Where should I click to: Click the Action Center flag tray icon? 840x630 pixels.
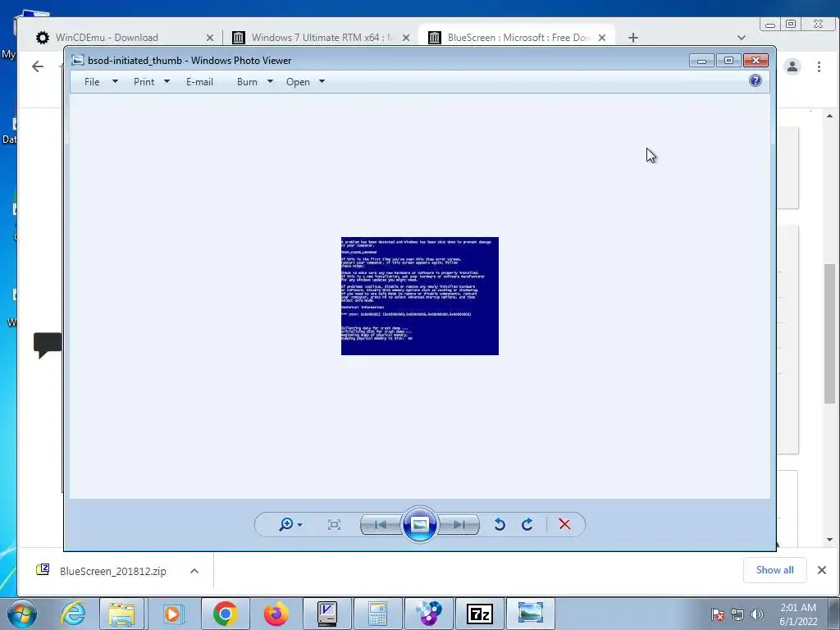pos(717,614)
